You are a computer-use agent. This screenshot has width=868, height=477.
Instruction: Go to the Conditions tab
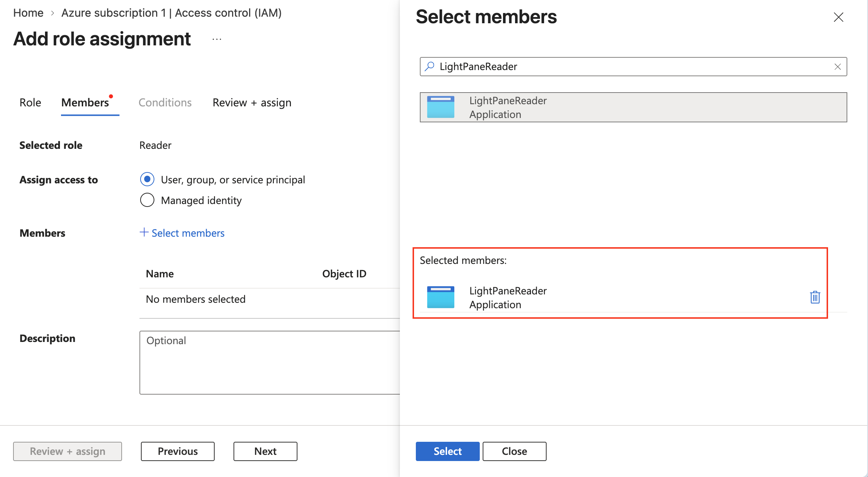click(x=165, y=103)
